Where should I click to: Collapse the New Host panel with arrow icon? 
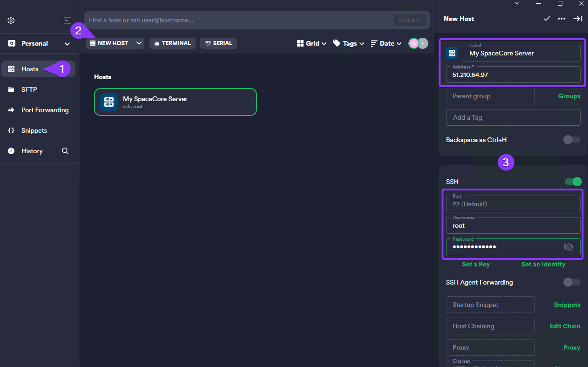pyautogui.click(x=578, y=19)
